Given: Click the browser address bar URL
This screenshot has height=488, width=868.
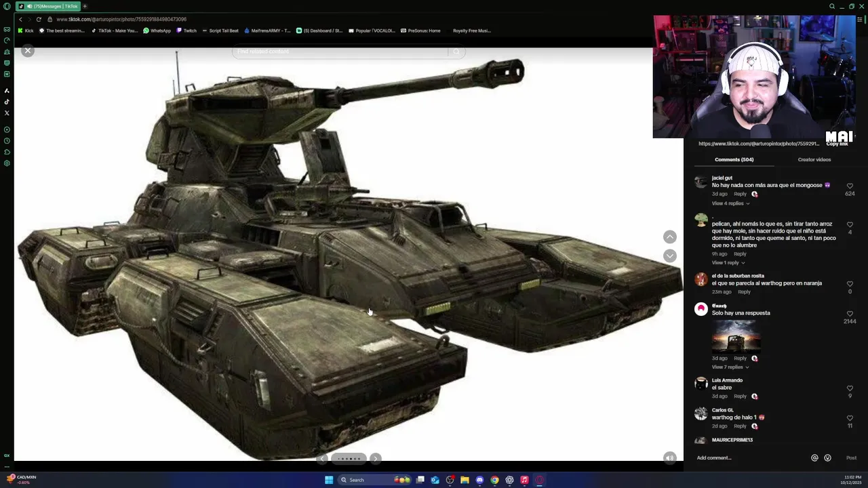Looking at the screenshot, I should [121, 19].
